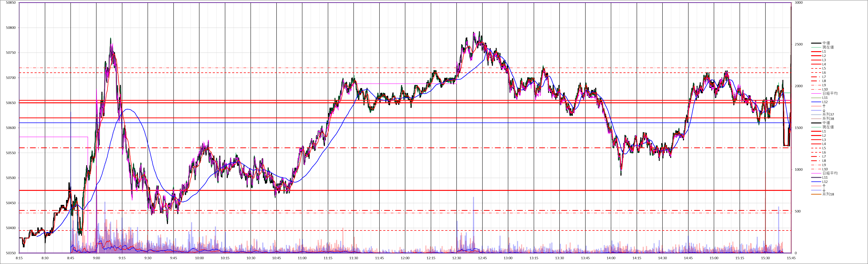Click the 50850 value on the price axis

(x=11, y=3)
